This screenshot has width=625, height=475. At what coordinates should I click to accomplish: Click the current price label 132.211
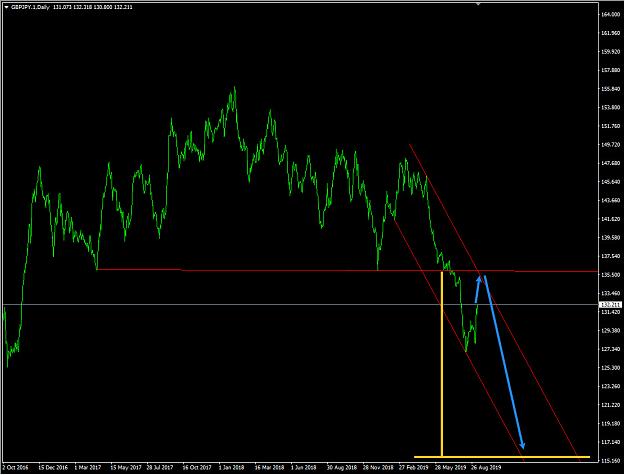pos(610,305)
